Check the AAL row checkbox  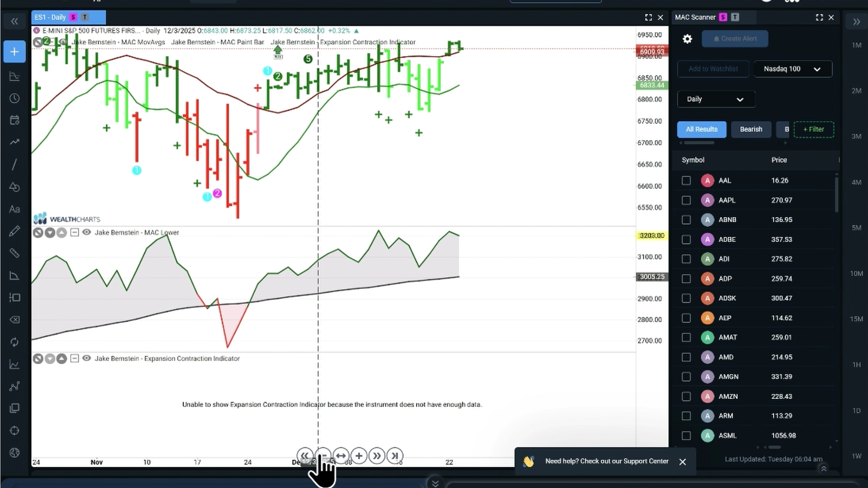(x=686, y=181)
